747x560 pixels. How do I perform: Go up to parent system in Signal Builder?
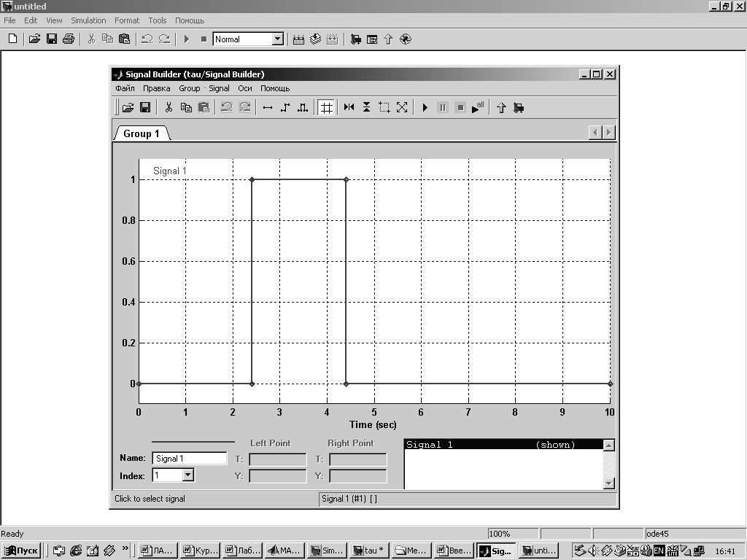(501, 108)
